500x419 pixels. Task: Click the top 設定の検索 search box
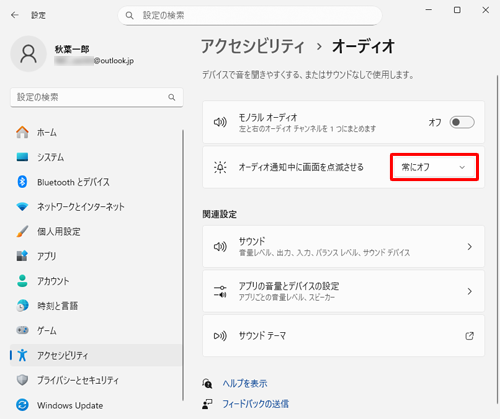(x=250, y=15)
